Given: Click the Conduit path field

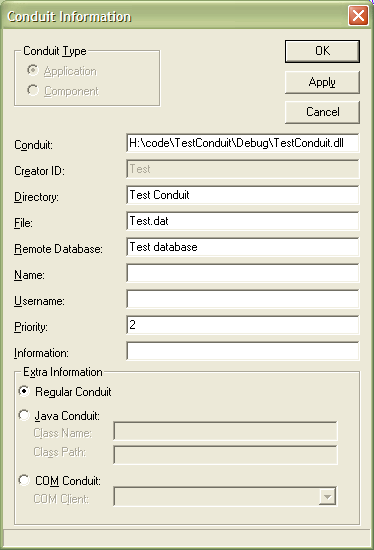Looking at the screenshot, I should tap(242, 143).
